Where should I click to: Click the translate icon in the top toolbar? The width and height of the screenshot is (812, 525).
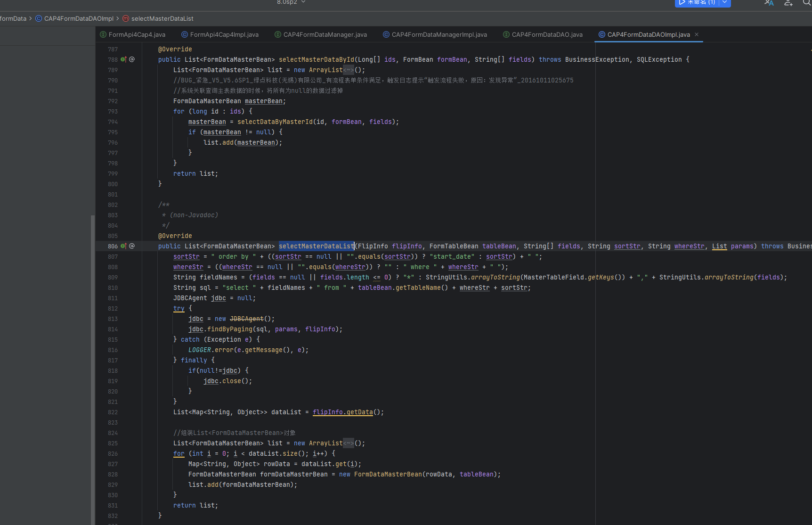coord(769,2)
